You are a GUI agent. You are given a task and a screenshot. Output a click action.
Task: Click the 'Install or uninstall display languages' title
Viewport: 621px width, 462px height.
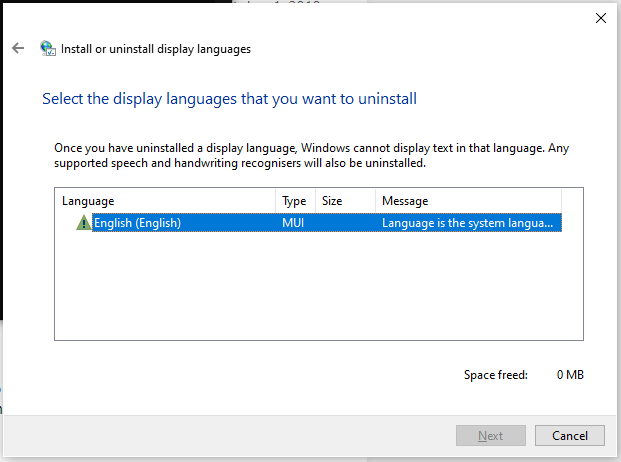[x=156, y=49]
